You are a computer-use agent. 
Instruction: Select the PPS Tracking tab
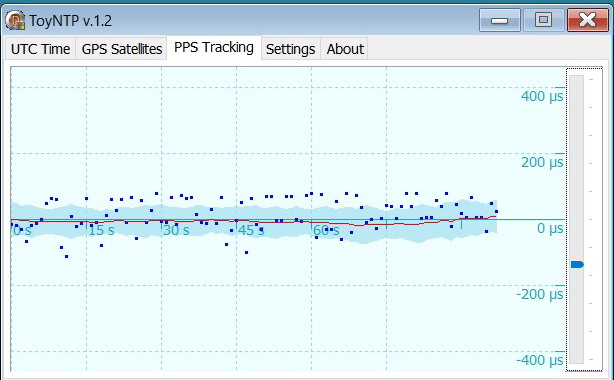coord(214,47)
